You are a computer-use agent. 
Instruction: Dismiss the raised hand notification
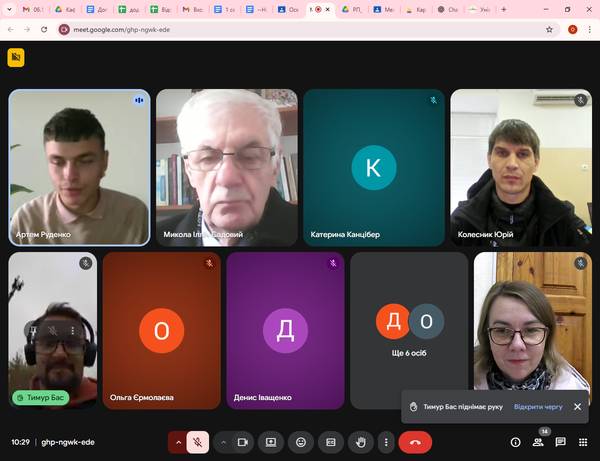point(578,407)
